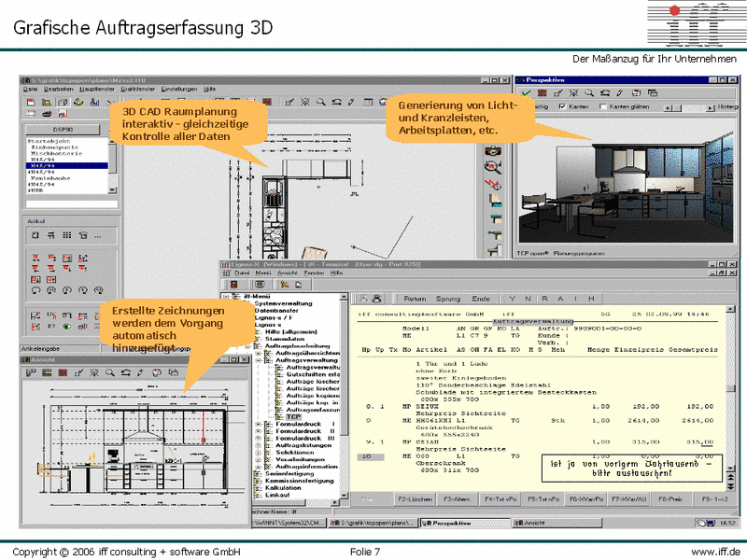The width and height of the screenshot is (747, 560).
Task: Click the red grid icon in Ansicht toolbar
Action: point(63,372)
